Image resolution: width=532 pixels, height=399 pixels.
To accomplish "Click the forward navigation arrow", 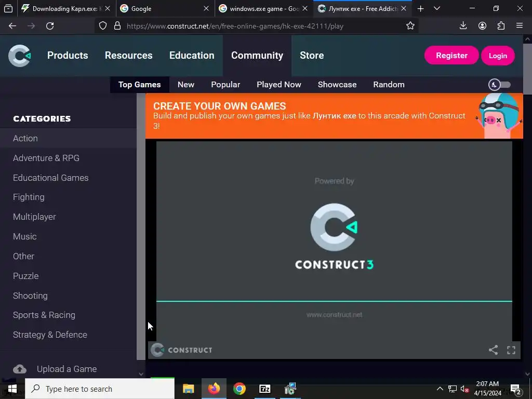I will 31,26.
